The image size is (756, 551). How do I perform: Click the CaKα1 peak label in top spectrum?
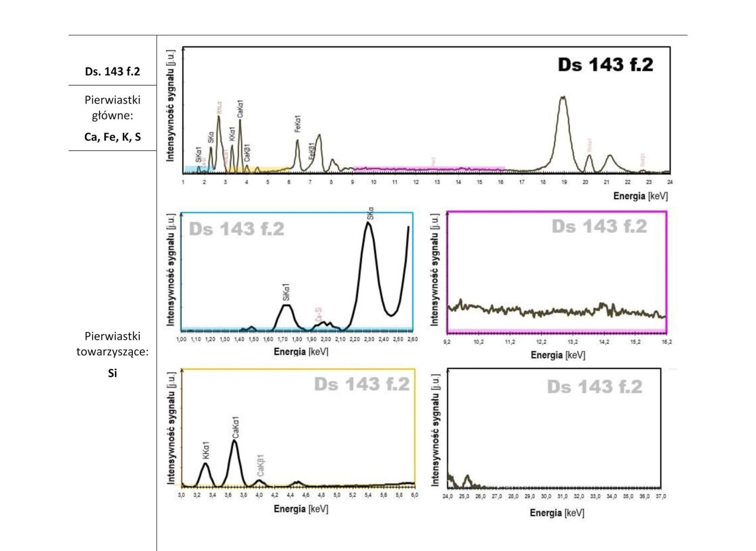point(240,108)
